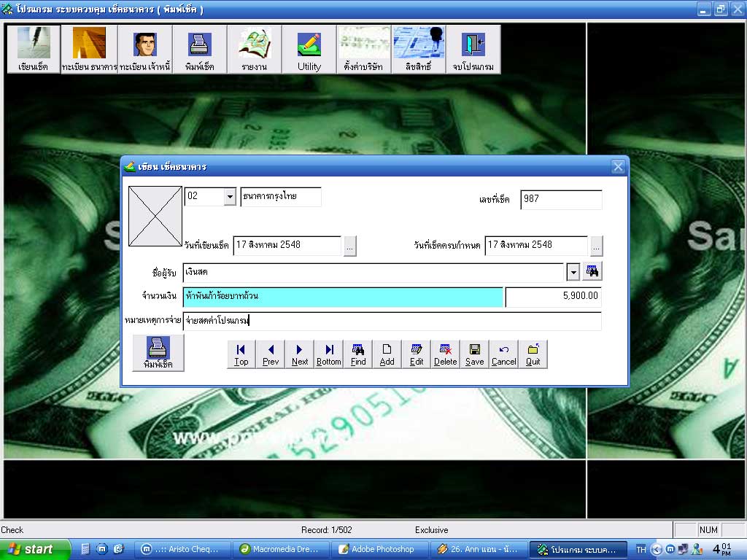The width and height of the screenshot is (747, 560).
Task: Open cheque due date picker ellipsis button
Action: coord(596,246)
